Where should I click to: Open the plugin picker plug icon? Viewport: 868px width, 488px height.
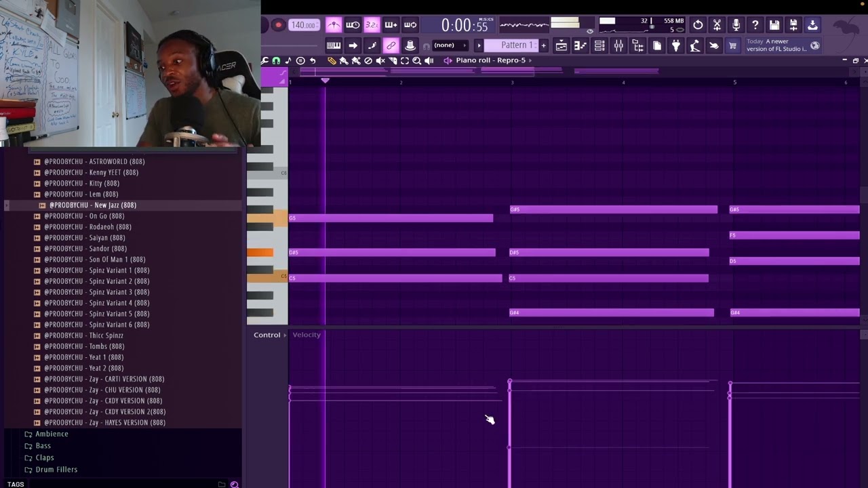(x=675, y=45)
